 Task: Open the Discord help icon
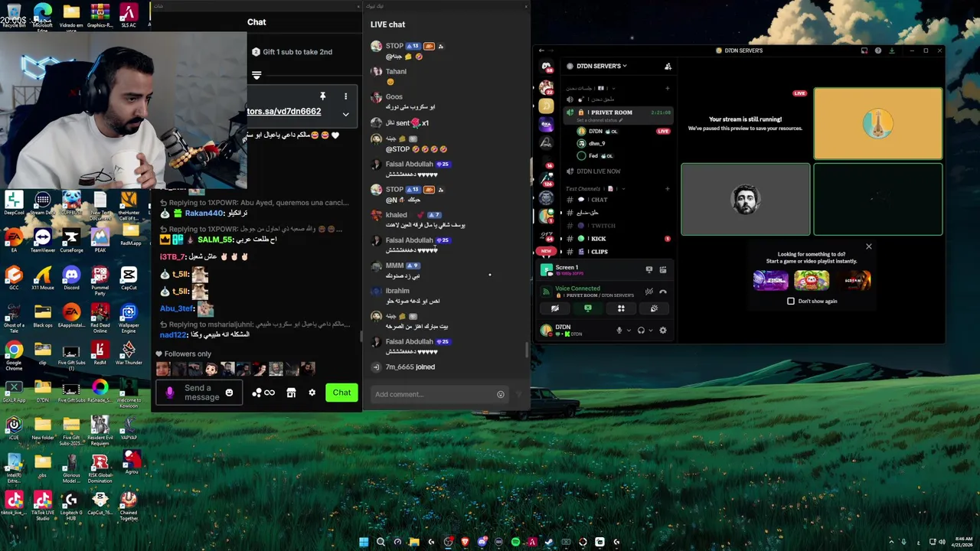(x=878, y=51)
